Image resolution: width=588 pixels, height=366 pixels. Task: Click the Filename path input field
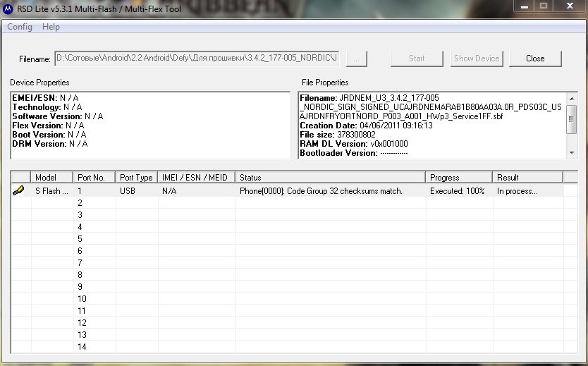point(197,59)
